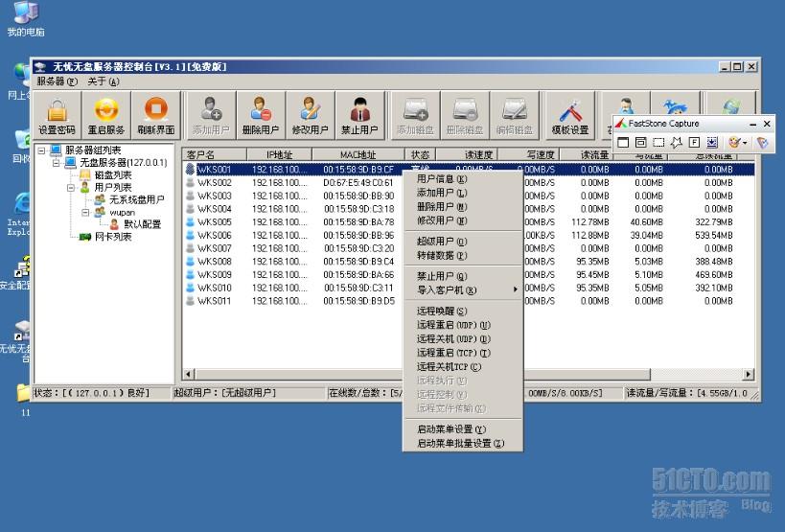Choose 远程重启(TCP) in context menu
This screenshot has width=785, height=532.
[x=463, y=353]
